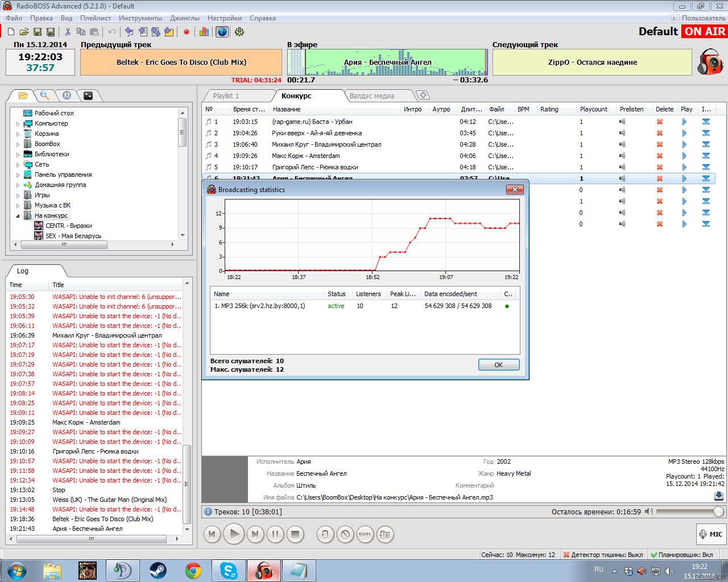Image resolution: width=728 pixels, height=582 pixels.
Task: Toggle silence detector status 'Детектор тишины: Выкл'
Action: coord(603,555)
